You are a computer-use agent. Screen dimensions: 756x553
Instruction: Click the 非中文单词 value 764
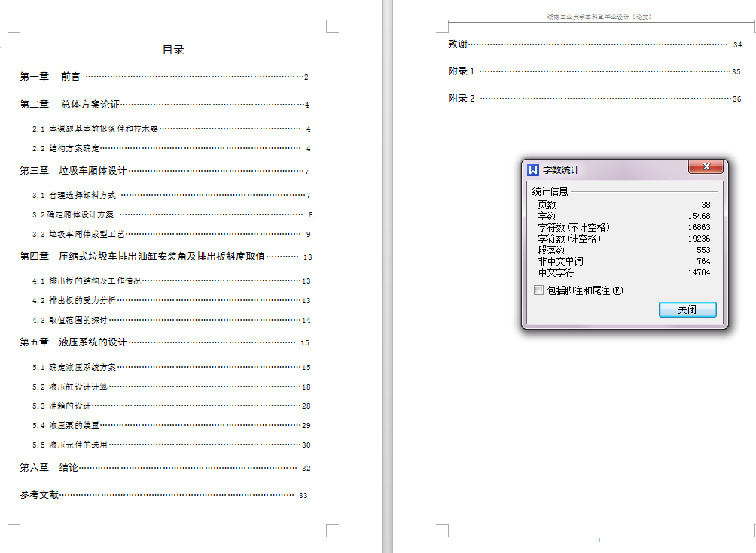pyautogui.click(x=703, y=261)
